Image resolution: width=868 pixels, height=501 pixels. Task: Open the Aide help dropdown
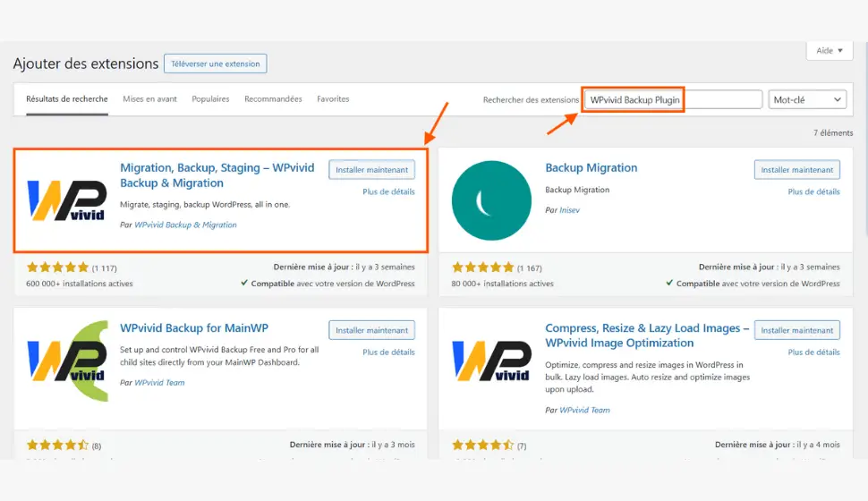(x=830, y=50)
